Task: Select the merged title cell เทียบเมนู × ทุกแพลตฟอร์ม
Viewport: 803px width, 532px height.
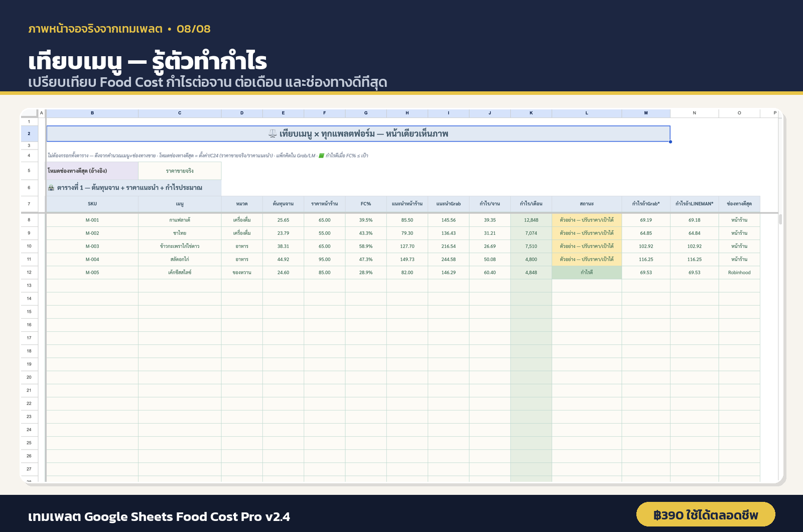Action: tap(358, 134)
